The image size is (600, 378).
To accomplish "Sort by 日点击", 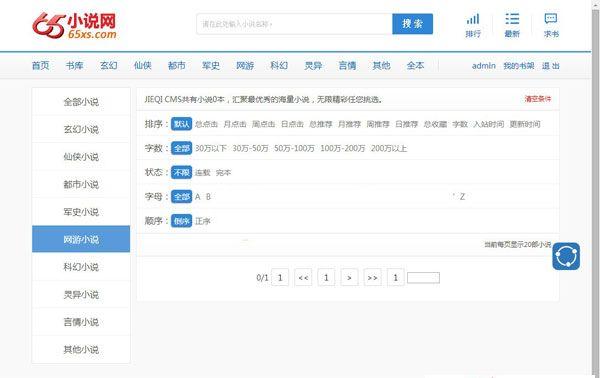I will (292, 124).
